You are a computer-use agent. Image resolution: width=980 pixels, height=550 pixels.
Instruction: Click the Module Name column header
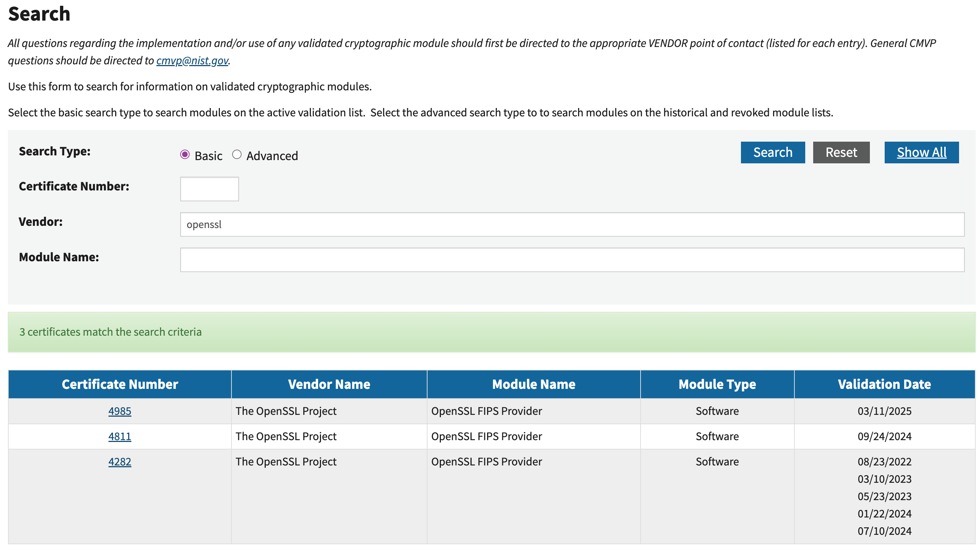[533, 384]
